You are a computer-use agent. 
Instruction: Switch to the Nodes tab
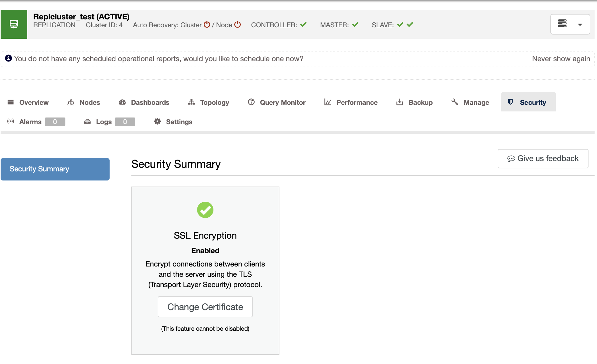[x=84, y=102]
